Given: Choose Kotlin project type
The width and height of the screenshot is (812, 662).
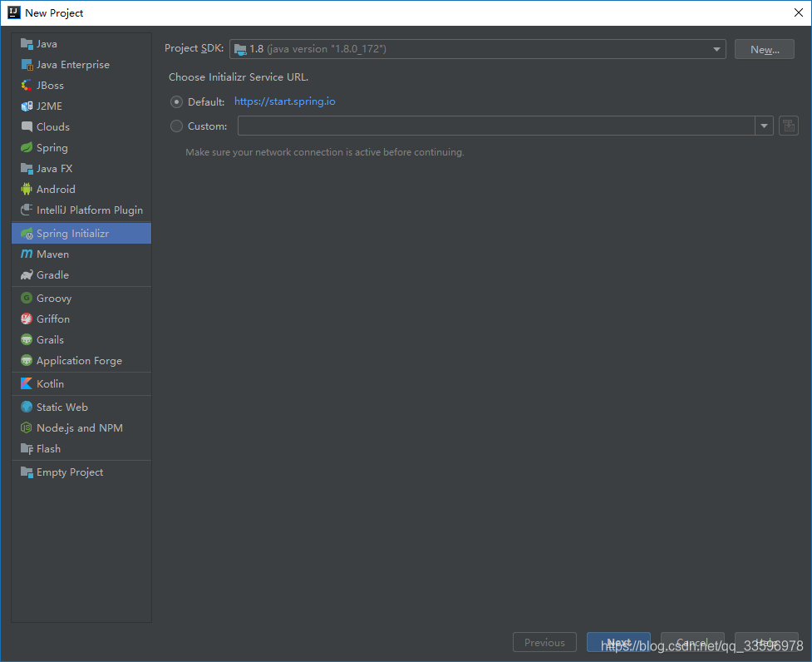Looking at the screenshot, I should tap(81, 384).
